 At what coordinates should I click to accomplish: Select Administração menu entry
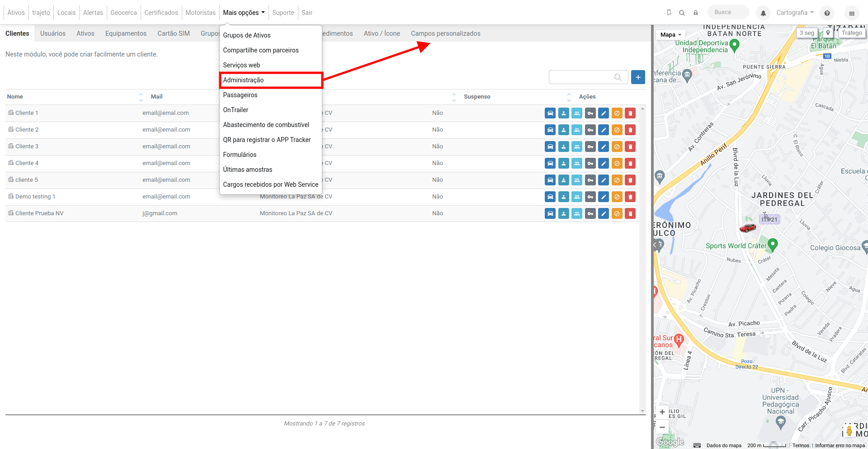tap(271, 80)
